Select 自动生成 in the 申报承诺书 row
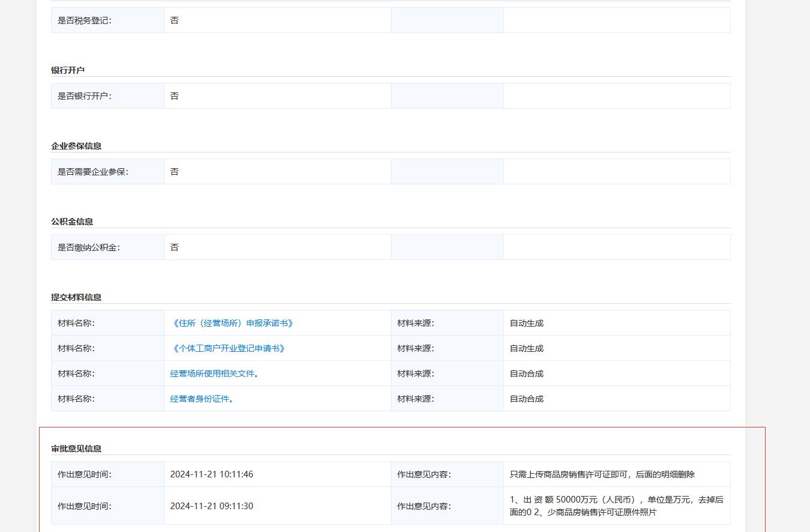 click(527, 323)
